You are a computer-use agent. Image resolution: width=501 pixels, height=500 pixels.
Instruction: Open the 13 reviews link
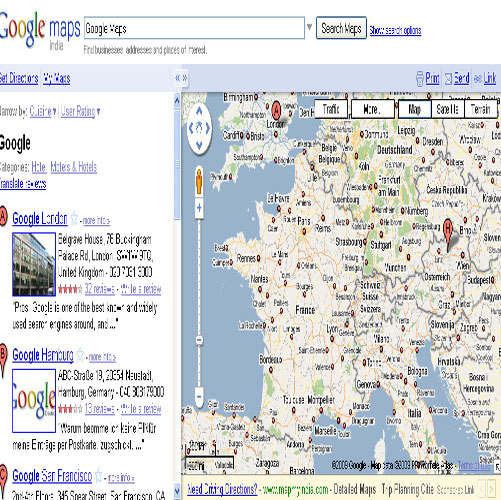pyautogui.click(x=100, y=409)
